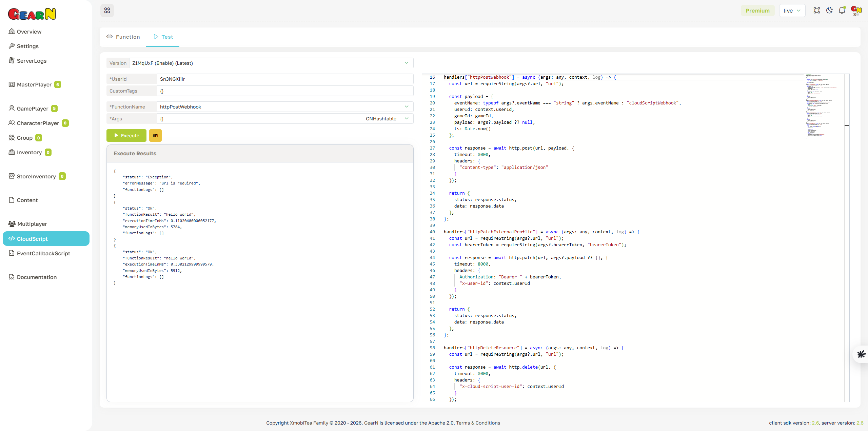
Task: Select the MasterPlayer sidebar entry
Action: [x=34, y=84]
